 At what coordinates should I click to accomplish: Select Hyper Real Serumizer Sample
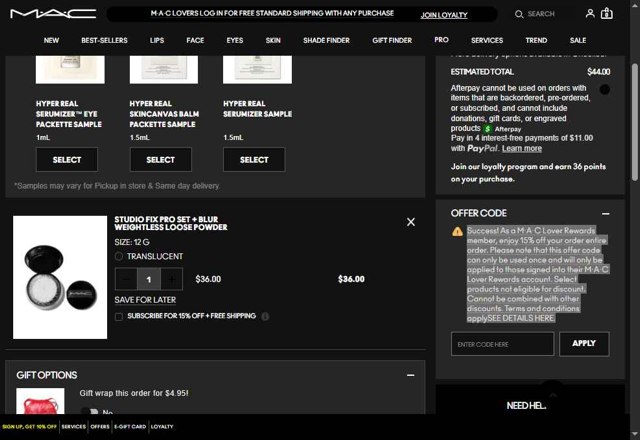click(x=254, y=160)
